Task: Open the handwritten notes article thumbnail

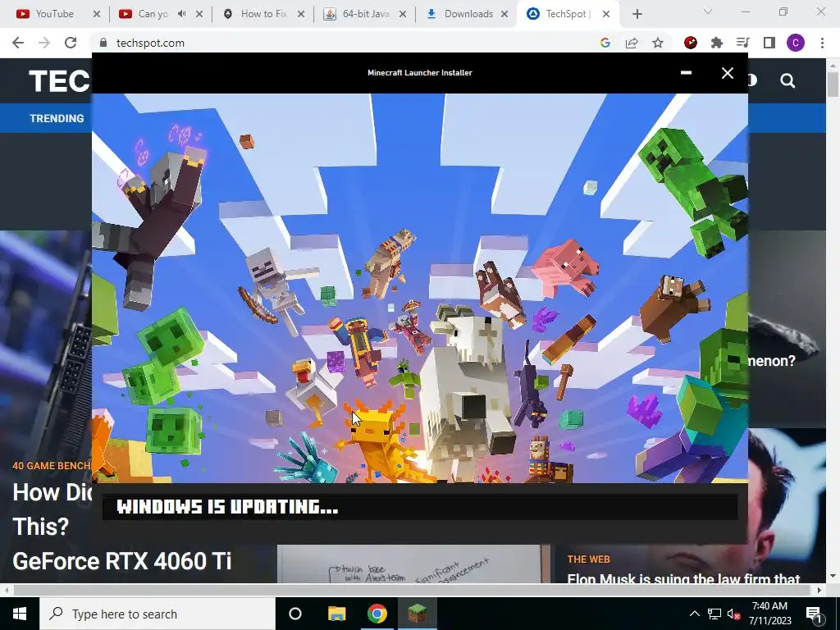Action: coord(413,564)
